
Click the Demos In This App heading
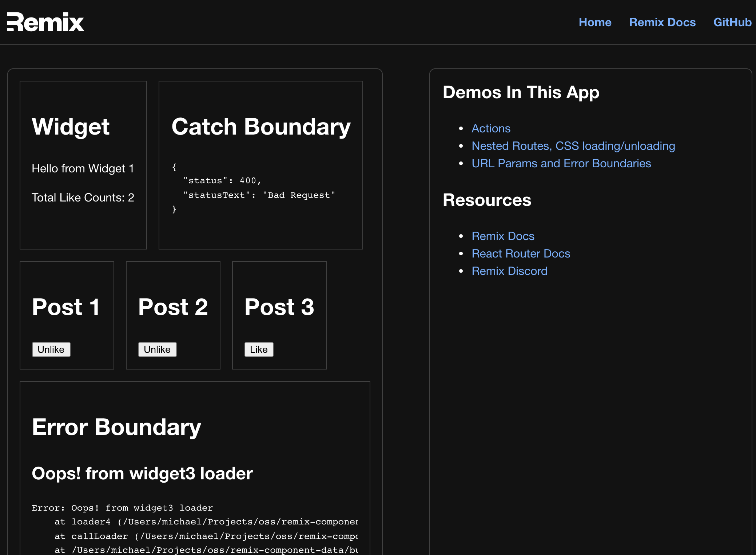click(x=521, y=92)
